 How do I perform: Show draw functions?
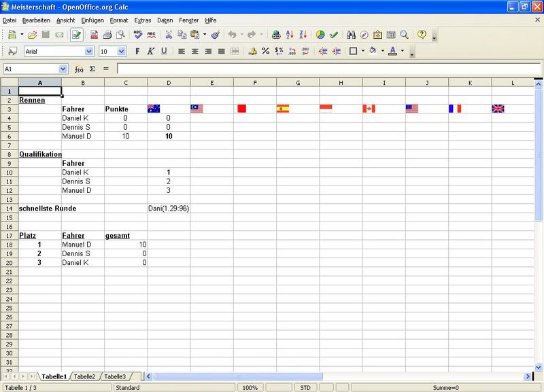[x=334, y=35]
